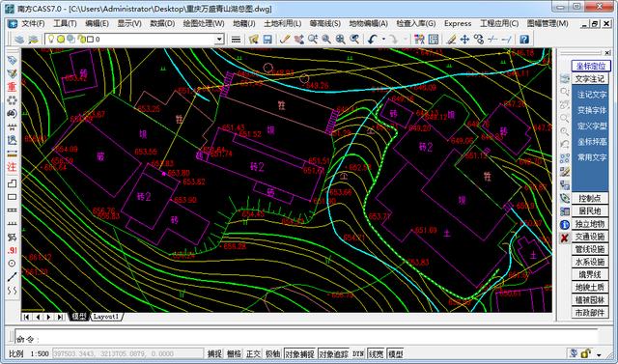Expand the 居民地 category
Viewport: 618px width, 364px height.
click(x=590, y=210)
